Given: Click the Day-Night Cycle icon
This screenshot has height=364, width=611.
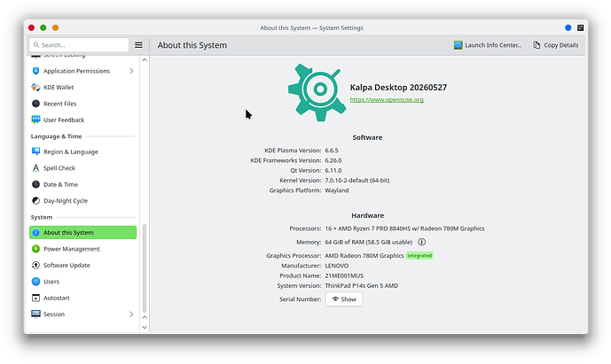Looking at the screenshot, I should pyautogui.click(x=35, y=200).
